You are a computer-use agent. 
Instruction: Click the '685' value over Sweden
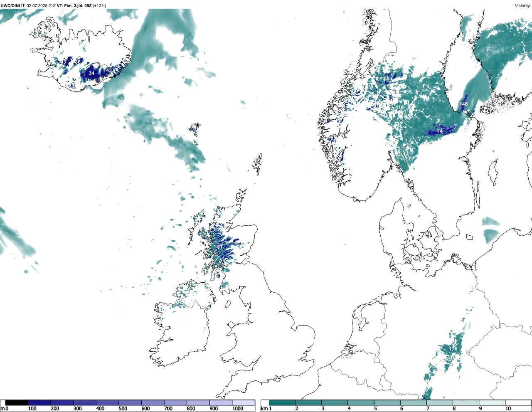click(x=407, y=92)
